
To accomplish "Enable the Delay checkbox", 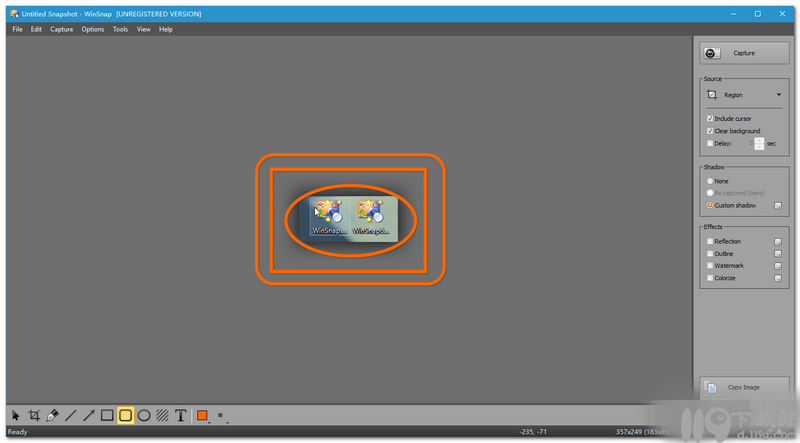I will coord(710,143).
